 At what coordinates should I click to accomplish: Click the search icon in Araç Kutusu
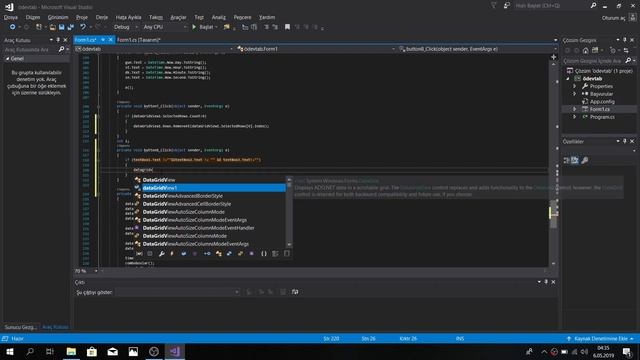(x=61, y=49)
